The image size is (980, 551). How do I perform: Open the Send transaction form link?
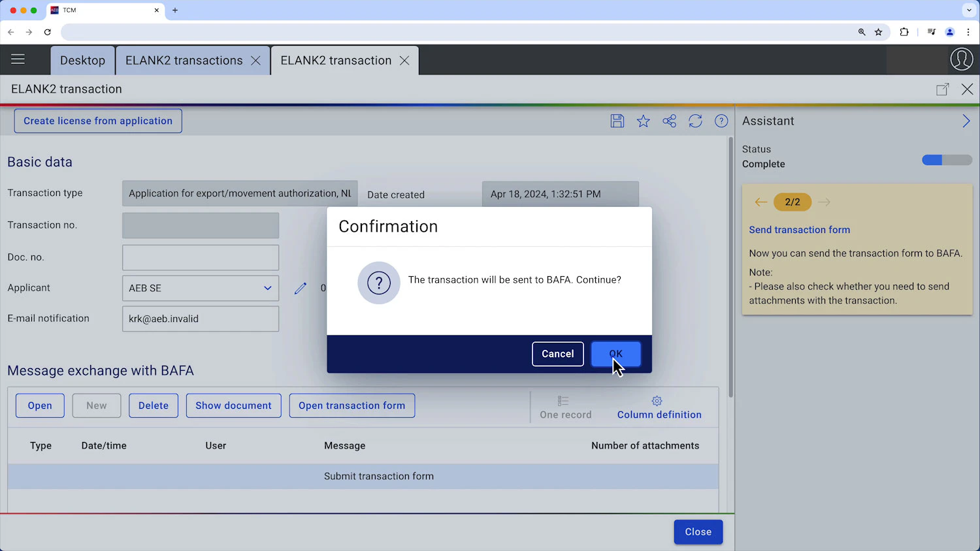[x=799, y=230]
